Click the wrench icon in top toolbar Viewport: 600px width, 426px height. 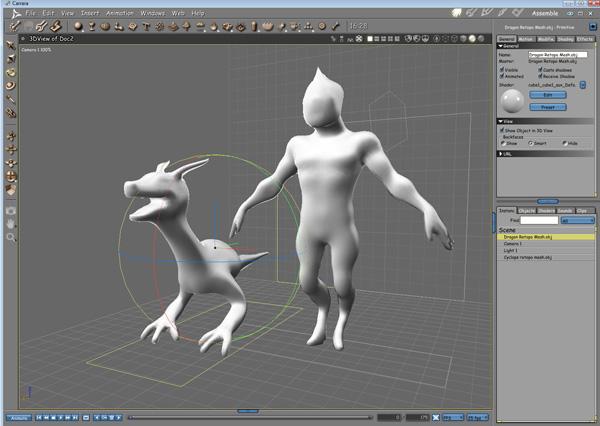41,26
